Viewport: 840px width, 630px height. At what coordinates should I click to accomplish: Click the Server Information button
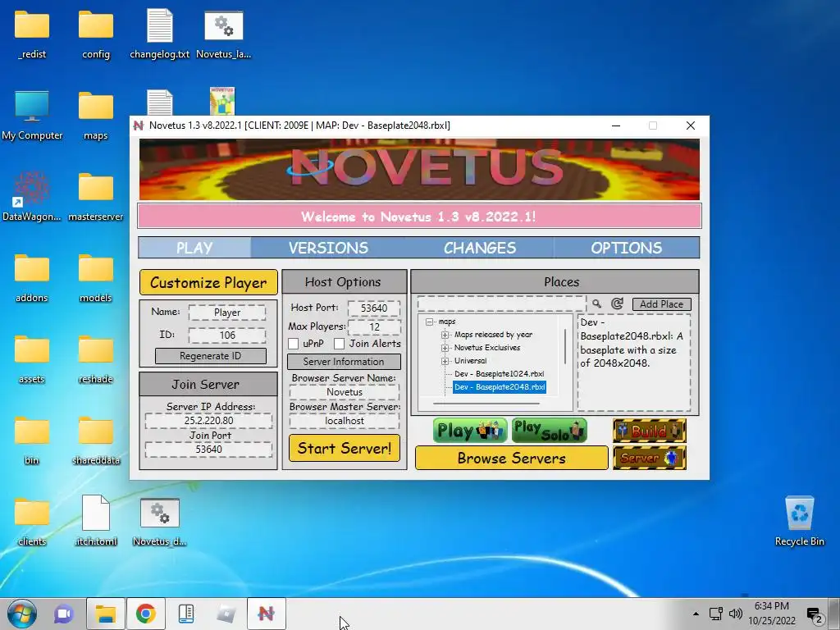click(344, 362)
